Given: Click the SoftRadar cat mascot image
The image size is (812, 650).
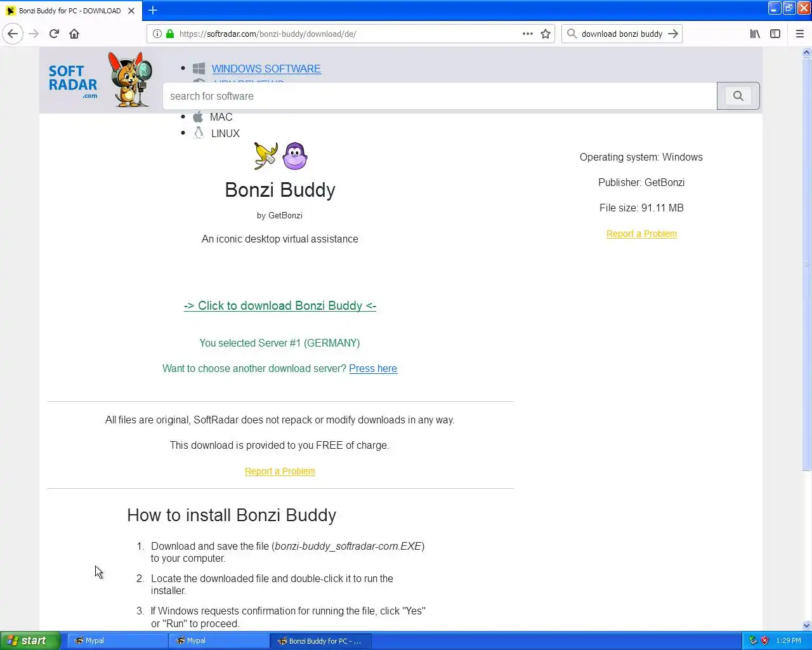Looking at the screenshot, I should (x=130, y=80).
